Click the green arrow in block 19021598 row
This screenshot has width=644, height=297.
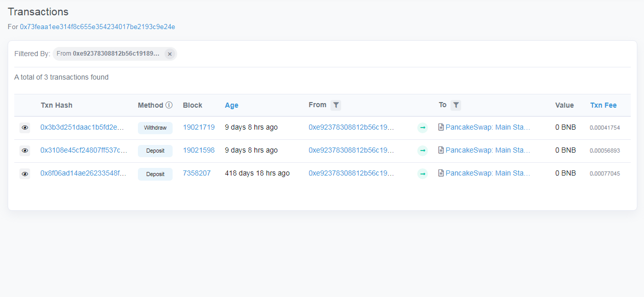pyautogui.click(x=422, y=151)
